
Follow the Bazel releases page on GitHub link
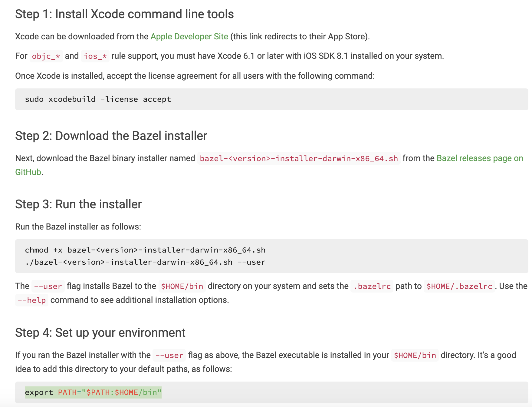(x=480, y=158)
